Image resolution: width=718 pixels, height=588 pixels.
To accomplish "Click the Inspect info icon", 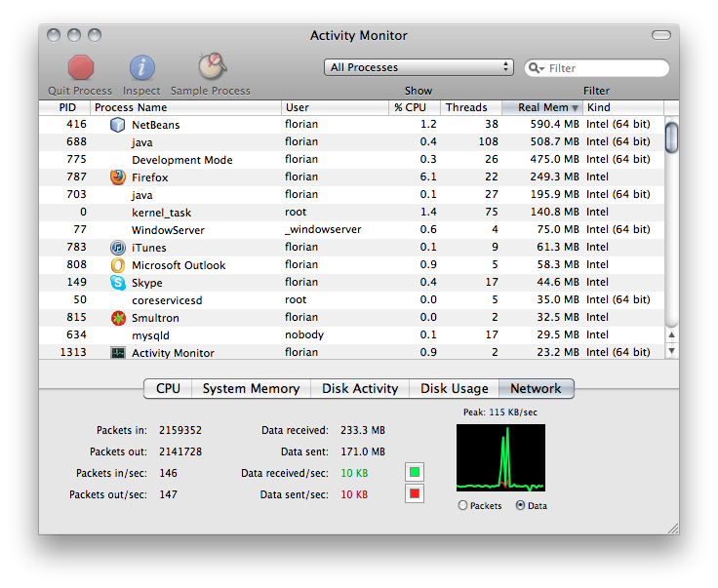I will 141,67.
